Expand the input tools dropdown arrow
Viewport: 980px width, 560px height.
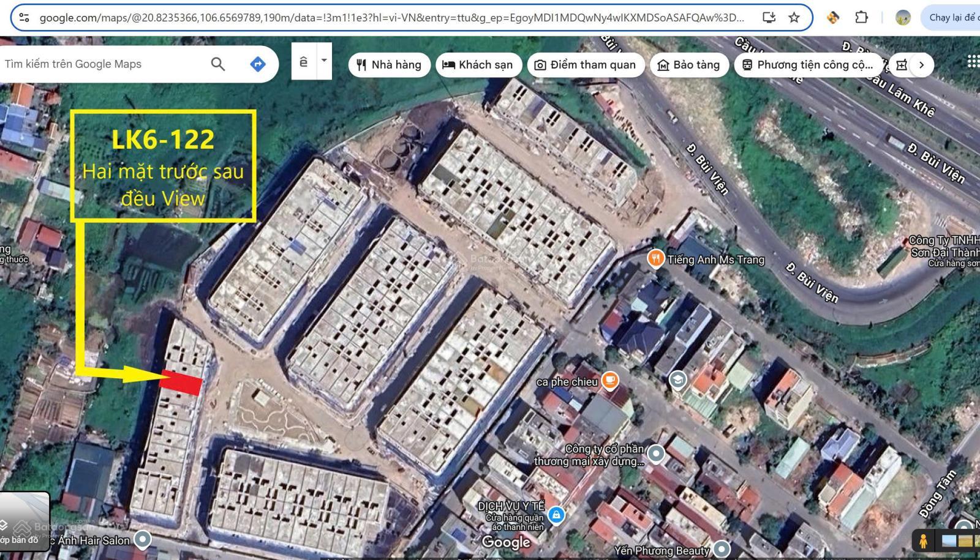pyautogui.click(x=324, y=61)
